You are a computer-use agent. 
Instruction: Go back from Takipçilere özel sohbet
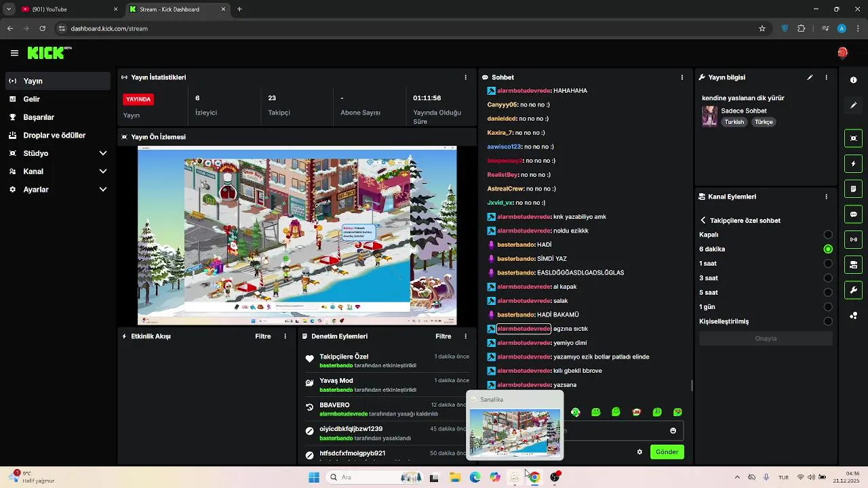(703, 220)
